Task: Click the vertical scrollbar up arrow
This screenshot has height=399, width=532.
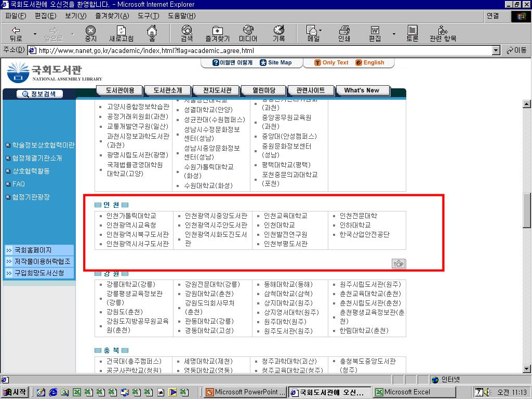Action: click(x=526, y=104)
